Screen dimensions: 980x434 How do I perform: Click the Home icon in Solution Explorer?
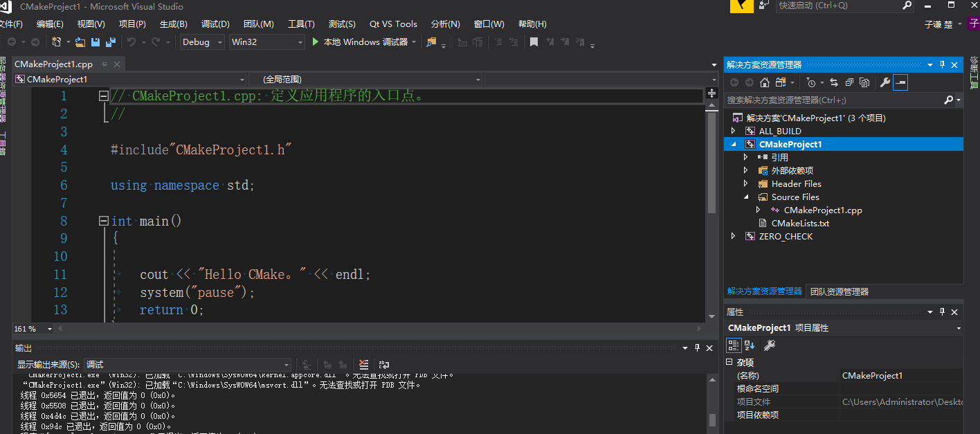coord(765,82)
